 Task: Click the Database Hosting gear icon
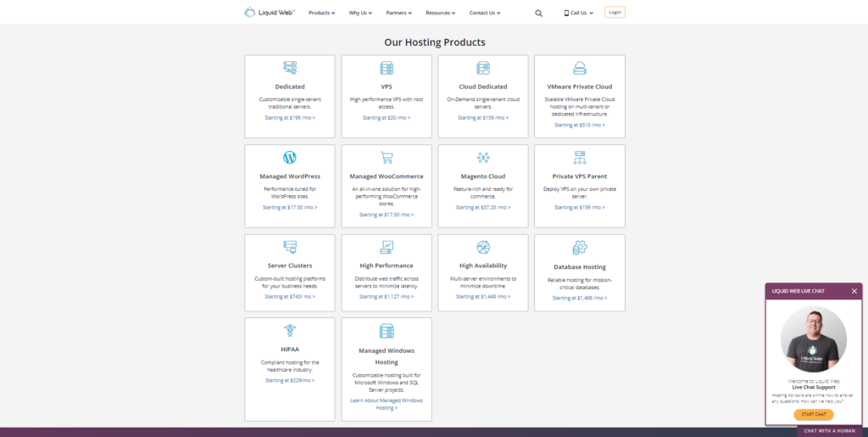coord(580,247)
